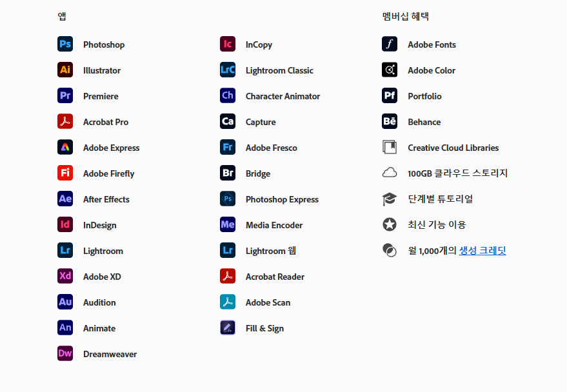567x392 pixels.
Task: Click the Bridge Br icon
Action: [228, 173]
